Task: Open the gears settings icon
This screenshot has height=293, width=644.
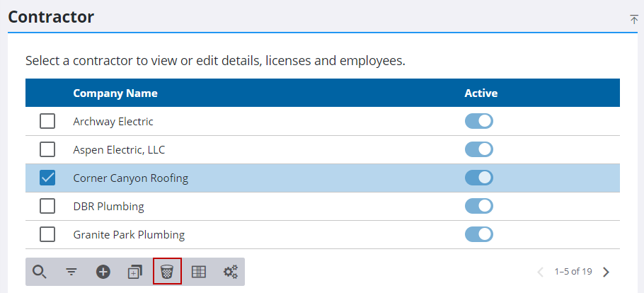Action: pyautogui.click(x=231, y=272)
